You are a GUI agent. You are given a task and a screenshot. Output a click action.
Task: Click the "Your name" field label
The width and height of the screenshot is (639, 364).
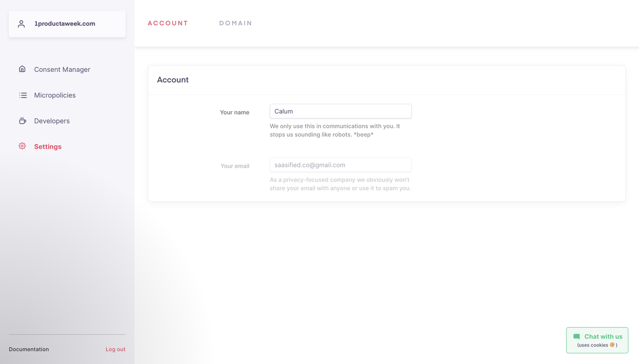[234, 112]
